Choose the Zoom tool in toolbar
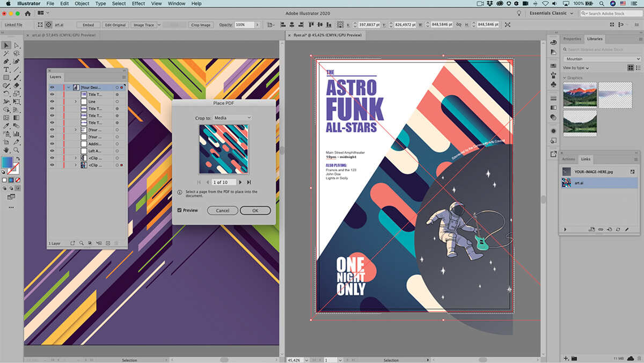The height and width of the screenshot is (363, 644). [17, 150]
